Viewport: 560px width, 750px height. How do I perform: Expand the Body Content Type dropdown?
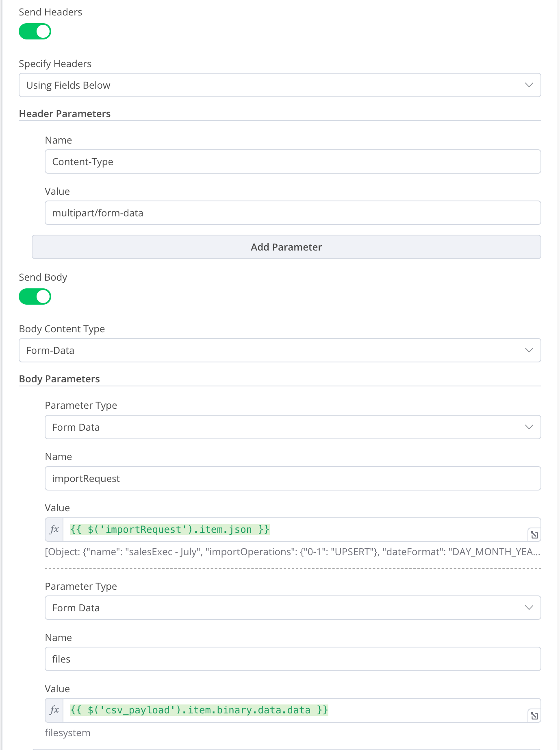coord(280,350)
